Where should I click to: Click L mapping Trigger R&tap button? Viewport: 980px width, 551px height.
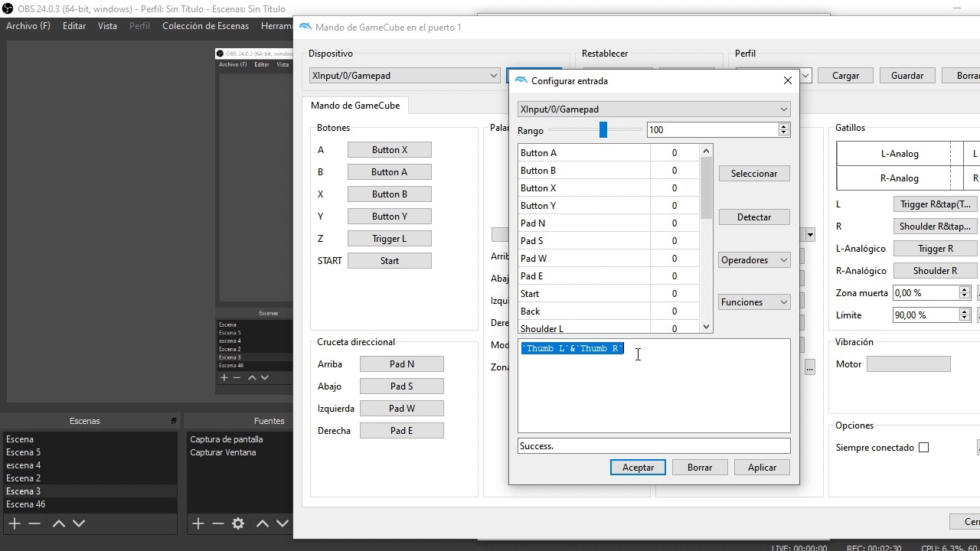[935, 204]
